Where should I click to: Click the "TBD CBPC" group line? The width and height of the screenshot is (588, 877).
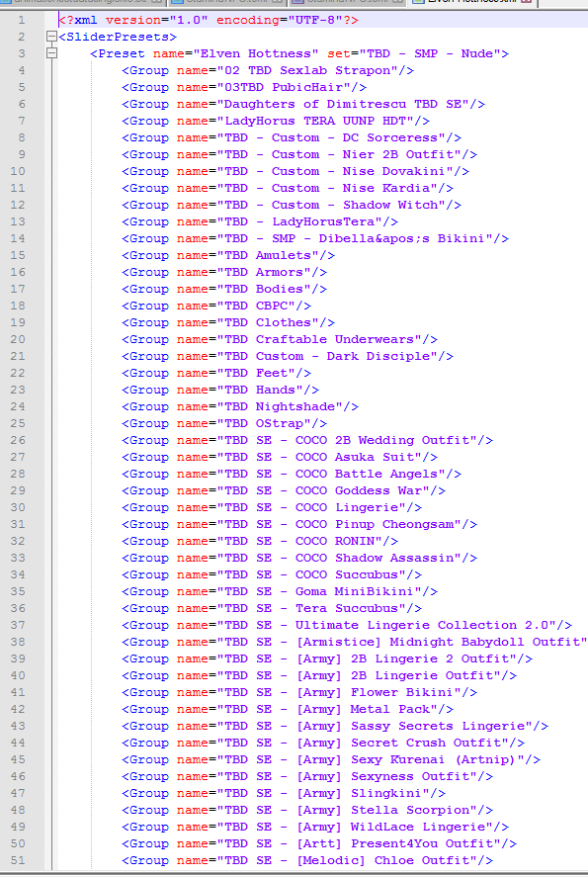pos(216,306)
